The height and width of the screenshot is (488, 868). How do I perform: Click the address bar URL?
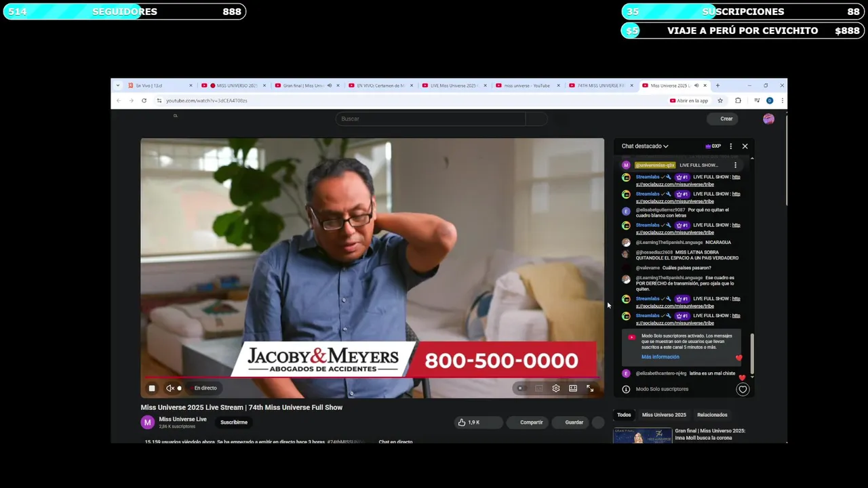[x=207, y=100]
